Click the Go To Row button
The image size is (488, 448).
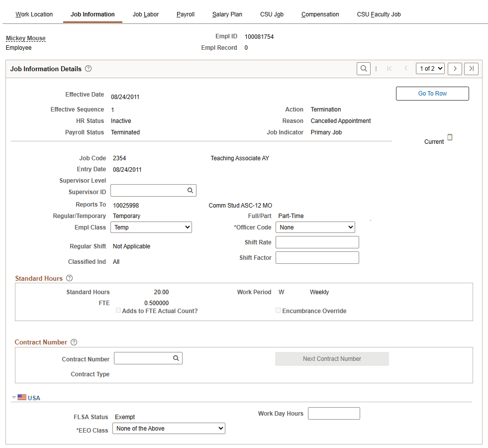click(432, 94)
